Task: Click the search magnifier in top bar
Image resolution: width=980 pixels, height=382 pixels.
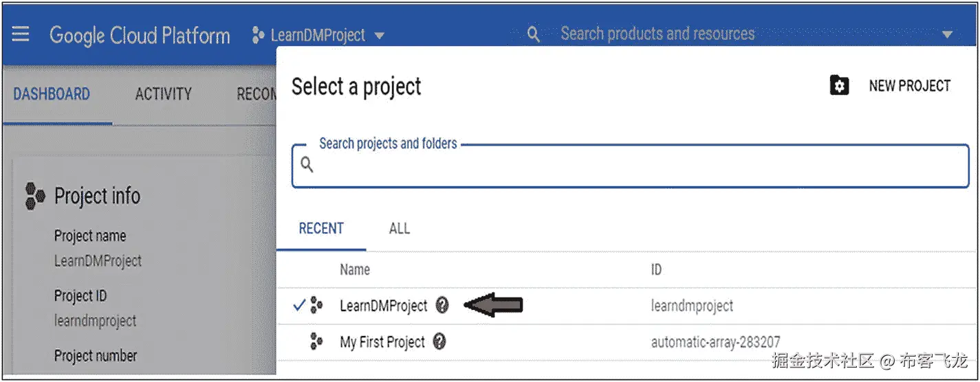Action: [x=533, y=34]
